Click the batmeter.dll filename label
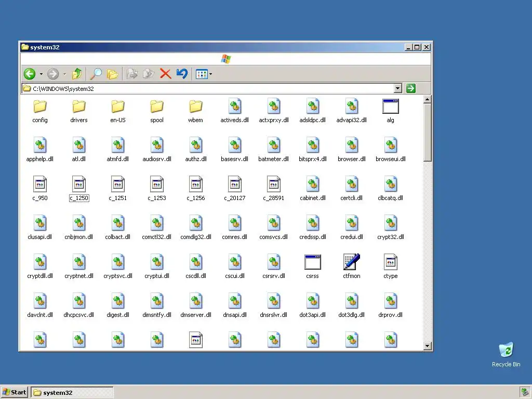Screen dimensions: 532x399 [273, 159]
